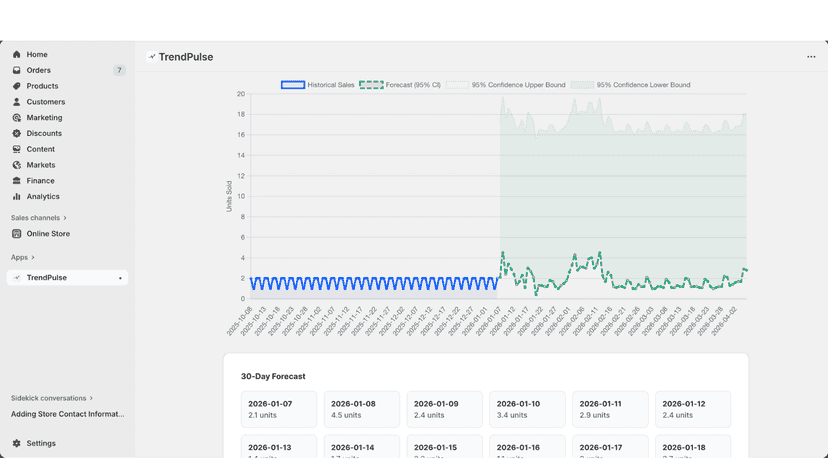Image resolution: width=828 pixels, height=466 pixels.
Task: Open Adding Store Contact Information conversation
Action: pos(68,414)
